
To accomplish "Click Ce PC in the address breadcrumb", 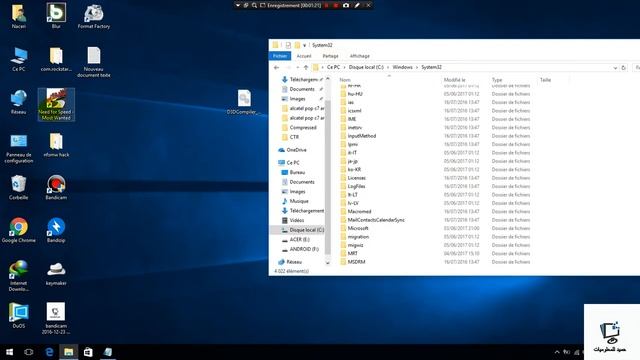I will tap(333, 67).
